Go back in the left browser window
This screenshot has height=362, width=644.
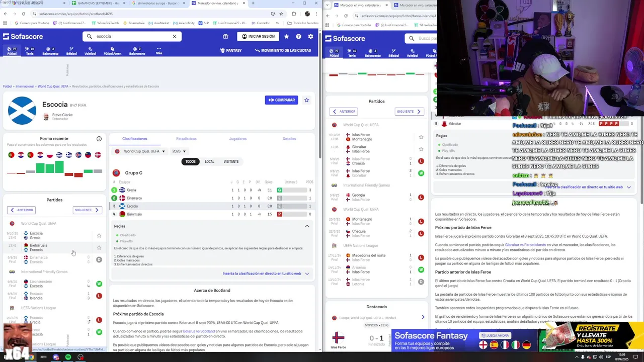(6, 14)
